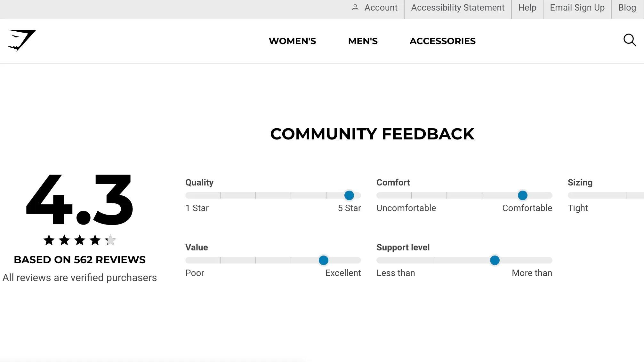Open the Men's menu
The height and width of the screenshot is (362, 644).
[363, 41]
